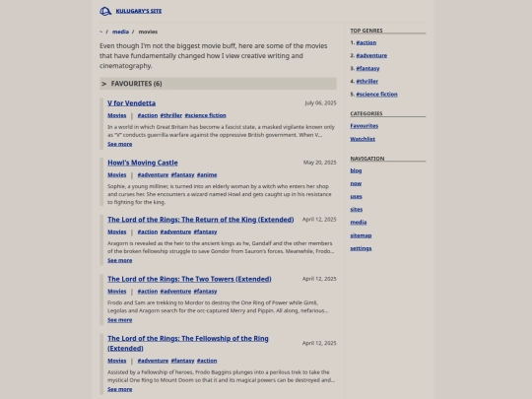Click the cap logo icon in header
Viewport: 532px width, 399px height.
pyautogui.click(x=105, y=11)
